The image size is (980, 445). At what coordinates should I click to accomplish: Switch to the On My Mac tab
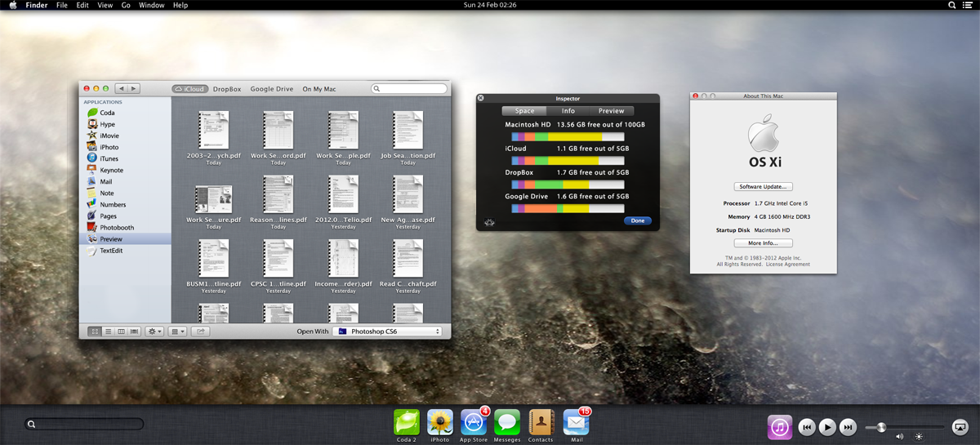319,89
